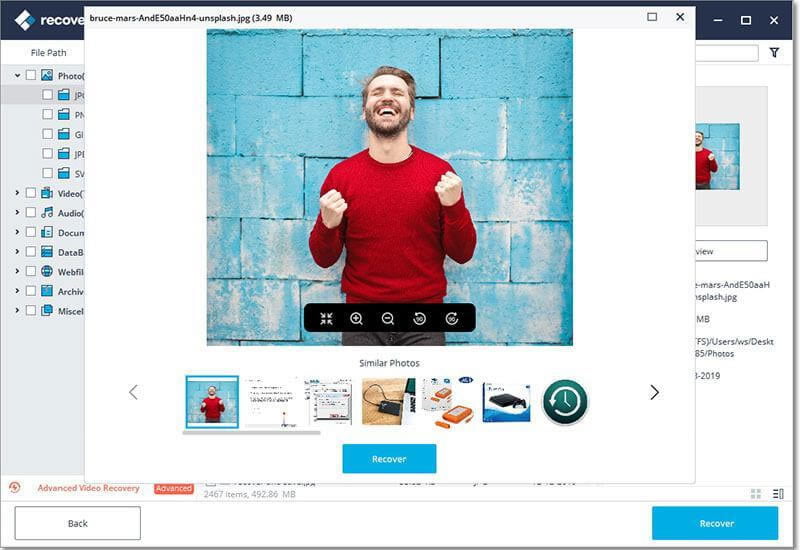Viewport: 800px width, 550px height.
Task: Rotate the photo counterclockwise 90 degrees
Action: click(x=420, y=318)
